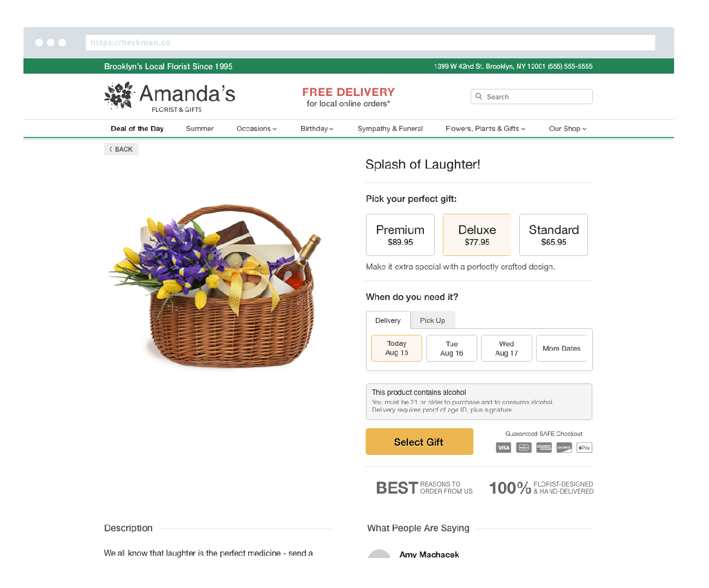Click the Select Gift button
This screenshot has height=588, width=709.
(419, 442)
